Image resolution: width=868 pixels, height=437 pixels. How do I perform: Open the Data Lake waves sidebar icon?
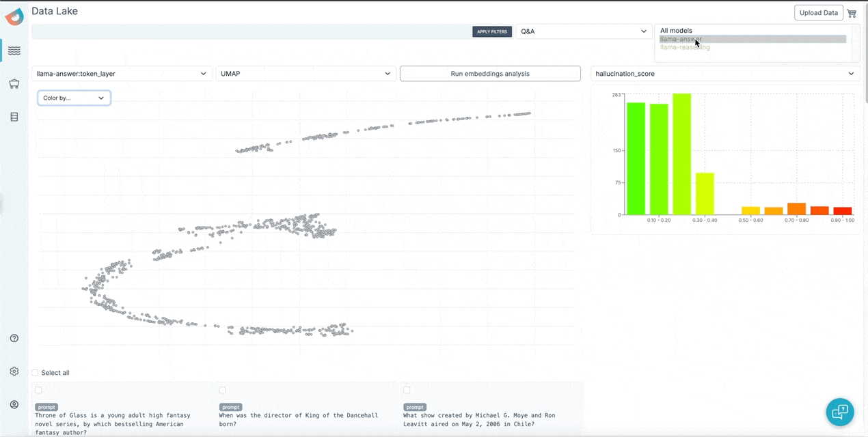14,51
